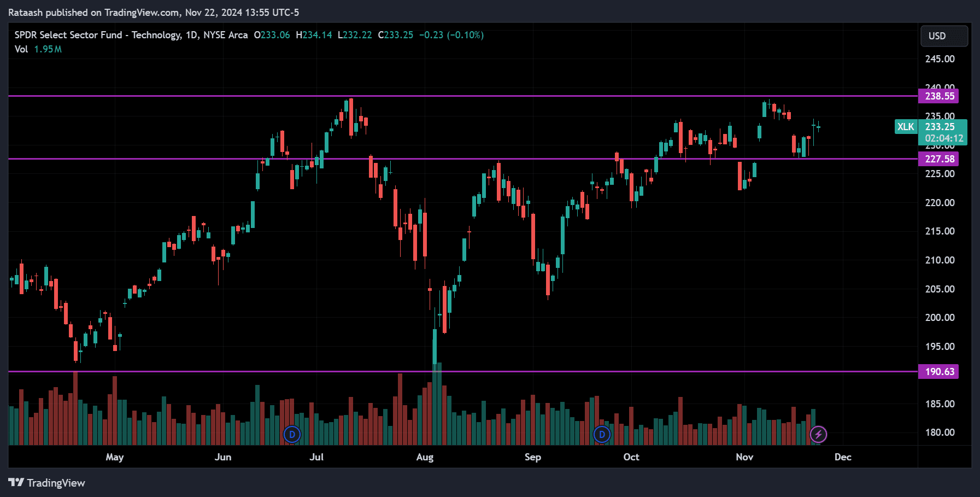Click the Jun label on time axis

point(223,457)
